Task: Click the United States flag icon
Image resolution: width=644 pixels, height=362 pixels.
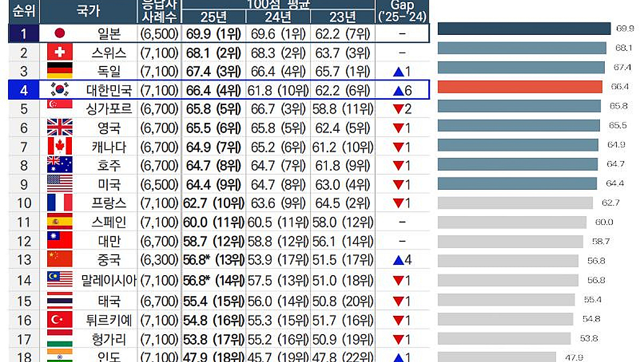Action: pyautogui.click(x=60, y=184)
